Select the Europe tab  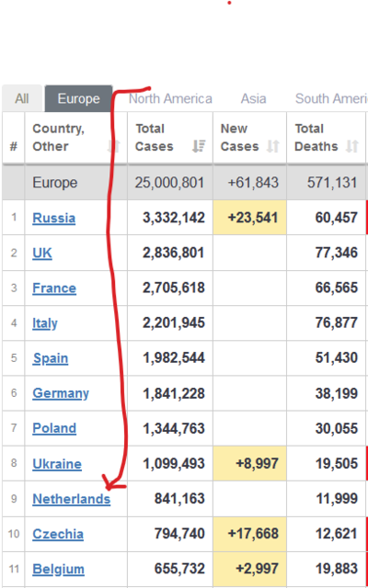coord(78,98)
